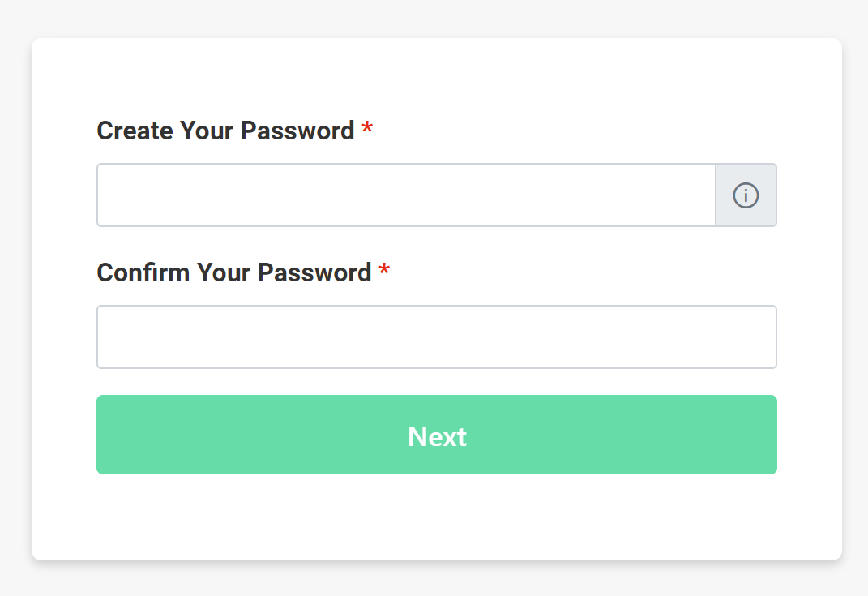This screenshot has height=596, width=868.
Task: Submit the form with Next
Action: click(437, 435)
